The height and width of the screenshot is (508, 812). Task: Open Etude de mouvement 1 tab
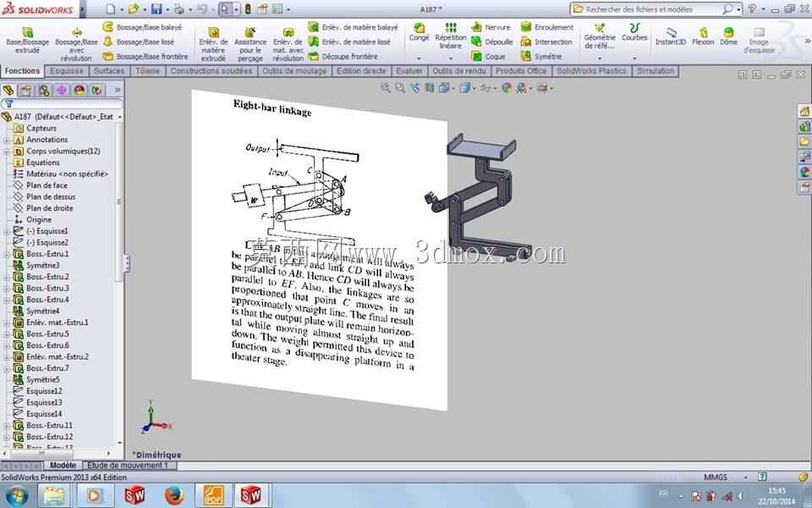coord(128,466)
